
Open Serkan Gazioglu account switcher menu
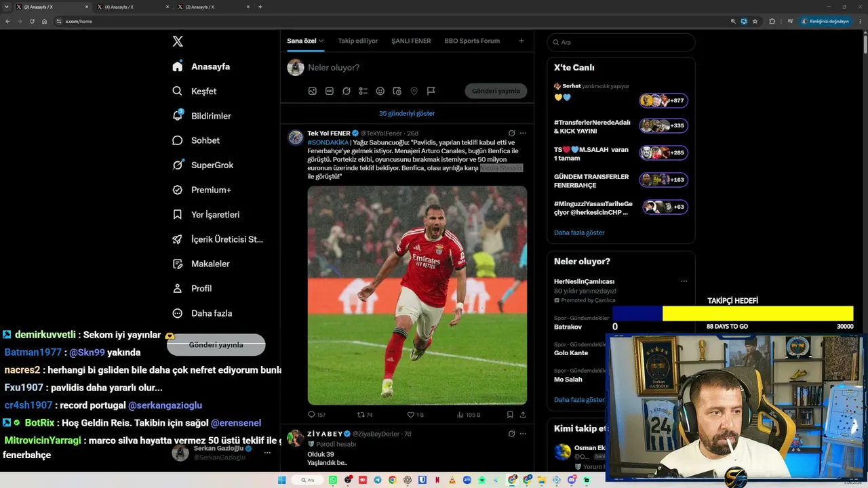pos(267,453)
